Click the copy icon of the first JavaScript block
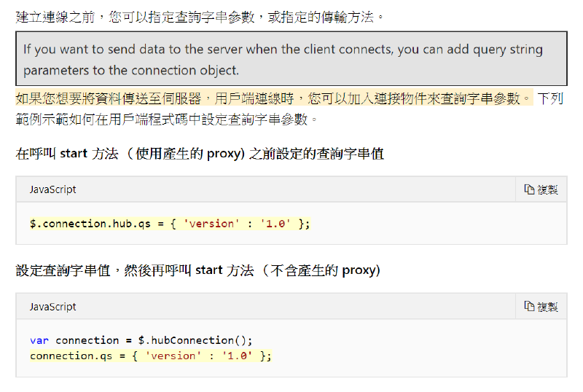 click(541, 189)
